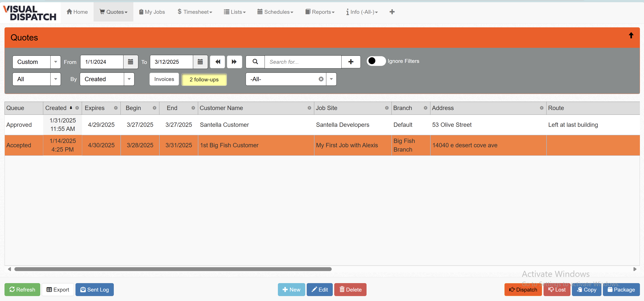Click the 2 follow-ups button
This screenshot has width=644, height=301.
[x=204, y=79]
